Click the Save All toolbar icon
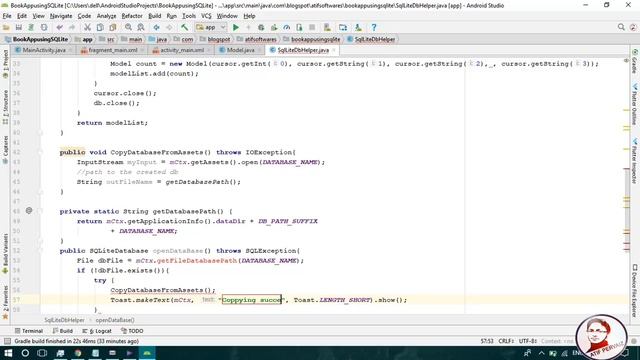Image resolution: width=640 pixels, height=360 pixels. 19,27
